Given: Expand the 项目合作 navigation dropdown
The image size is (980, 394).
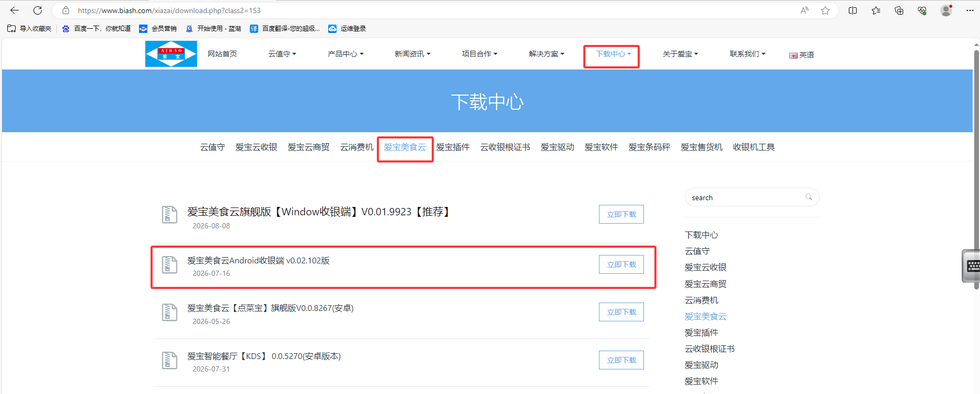Looking at the screenshot, I should (x=479, y=54).
